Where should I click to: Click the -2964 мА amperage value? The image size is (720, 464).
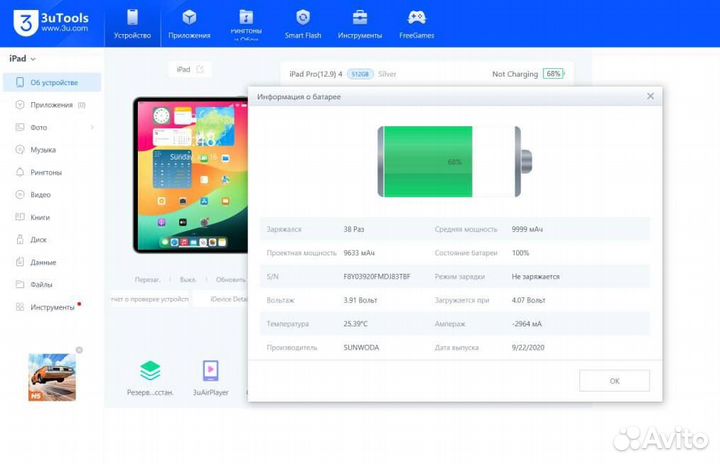(527, 324)
